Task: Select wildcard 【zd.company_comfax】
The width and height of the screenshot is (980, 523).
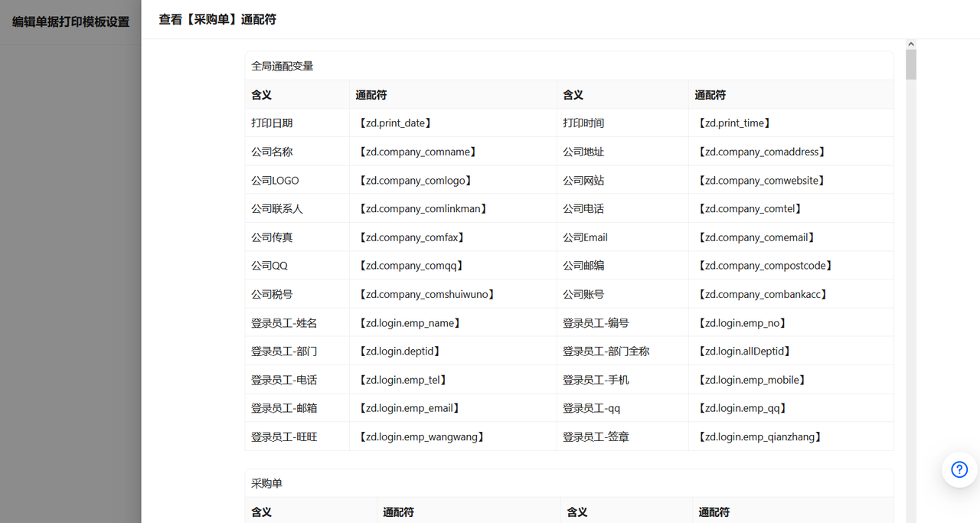Action: tap(412, 237)
